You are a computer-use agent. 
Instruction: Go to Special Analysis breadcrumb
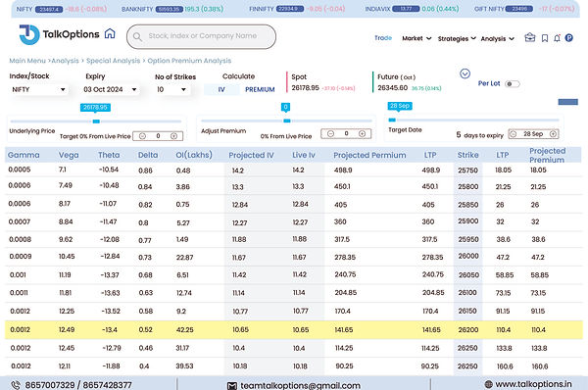113,61
